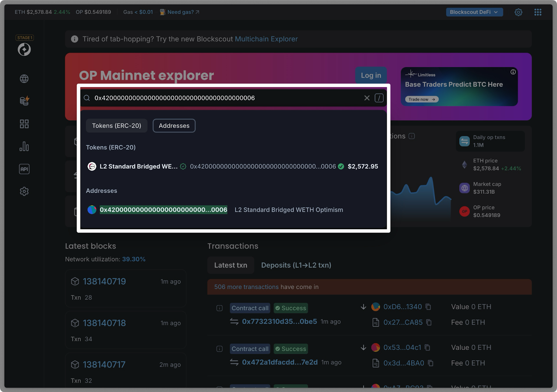The width and height of the screenshot is (557, 392).
Task: Open the Multichain Explorer link
Action: click(x=266, y=39)
